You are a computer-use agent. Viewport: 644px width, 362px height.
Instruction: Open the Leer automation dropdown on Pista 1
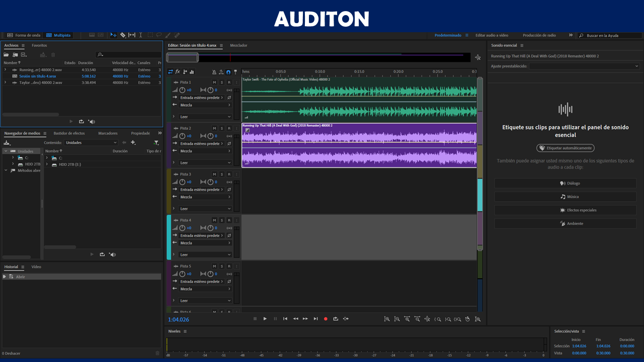pos(205,117)
